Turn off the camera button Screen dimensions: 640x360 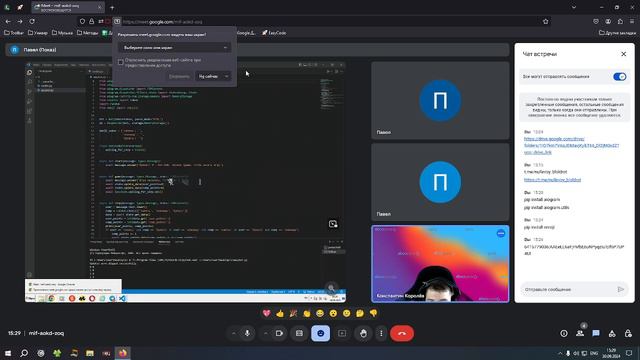click(280, 333)
